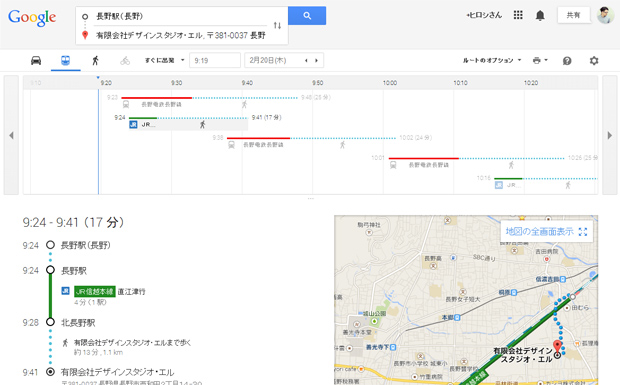Click train icon of 9:38 route
620x385 pixels.
pos(231,145)
